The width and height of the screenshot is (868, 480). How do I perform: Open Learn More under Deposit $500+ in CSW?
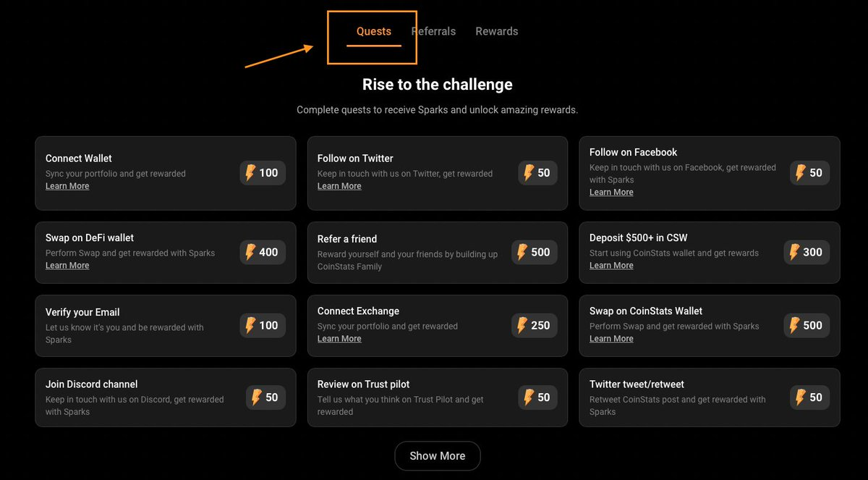coord(611,266)
